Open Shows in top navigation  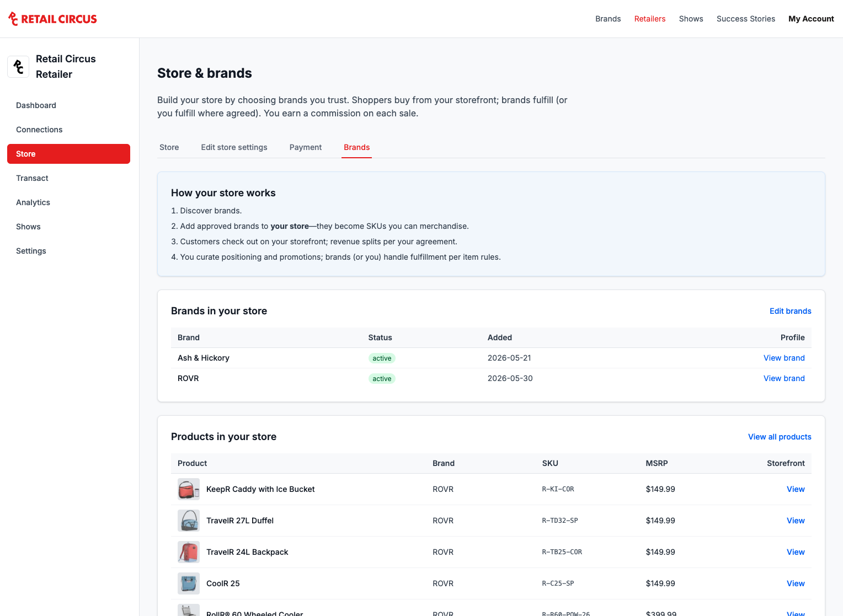pos(691,19)
